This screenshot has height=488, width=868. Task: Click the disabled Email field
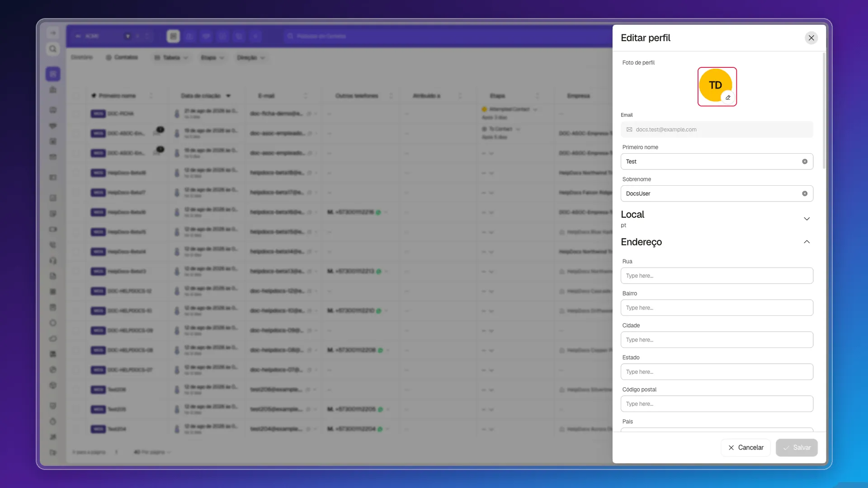[x=717, y=129]
